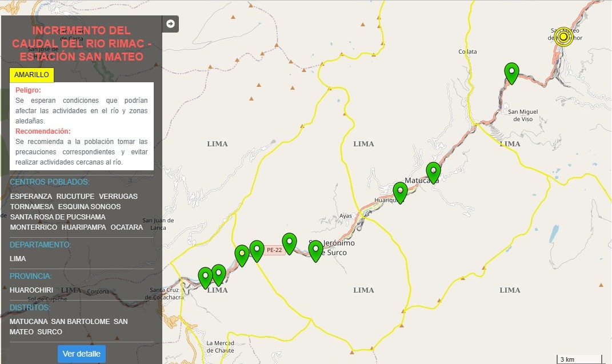Click the green marker immediately left of the PE-22 label

257,251
